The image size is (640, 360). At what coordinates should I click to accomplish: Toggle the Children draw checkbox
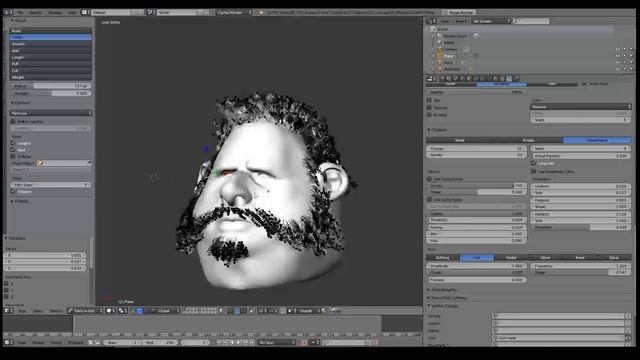[x=13, y=191]
